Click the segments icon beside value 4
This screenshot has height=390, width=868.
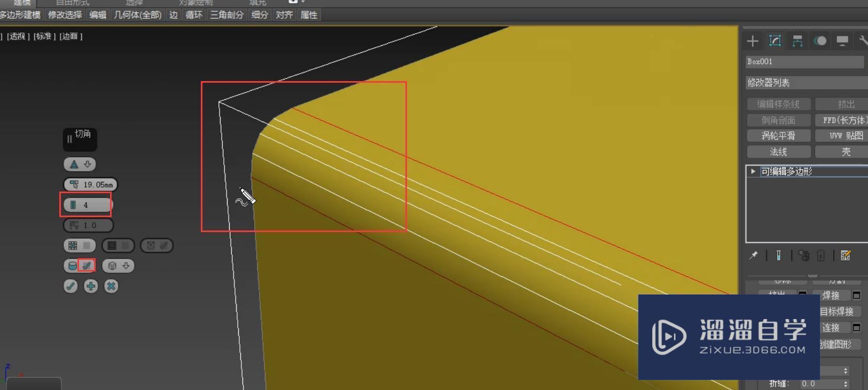[73, 205]
